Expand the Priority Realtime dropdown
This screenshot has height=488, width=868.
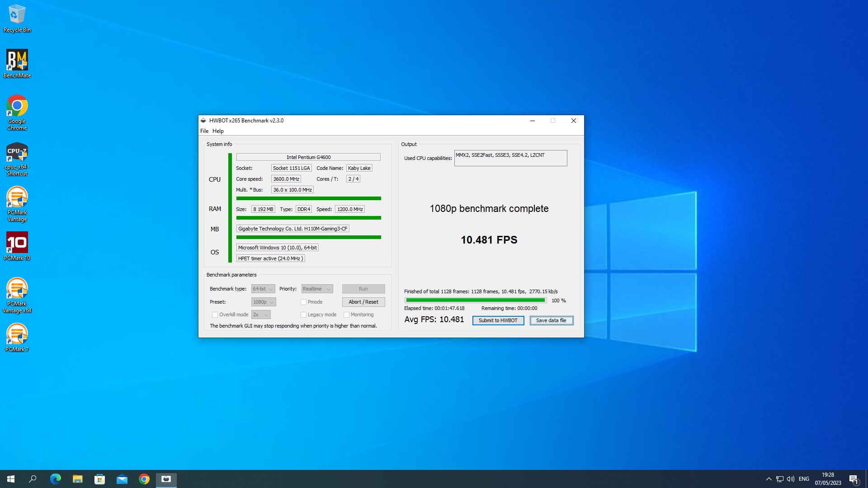click(317, 289)
